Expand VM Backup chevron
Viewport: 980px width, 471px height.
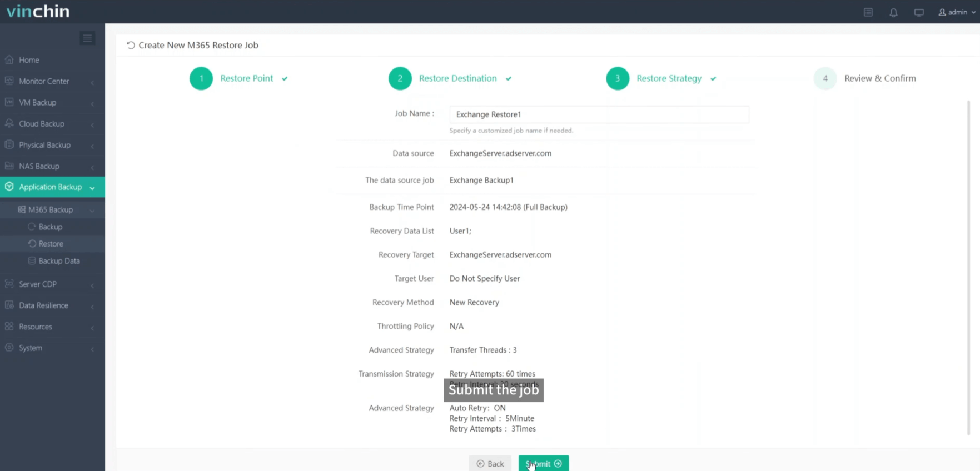click(x=92, y=103)
